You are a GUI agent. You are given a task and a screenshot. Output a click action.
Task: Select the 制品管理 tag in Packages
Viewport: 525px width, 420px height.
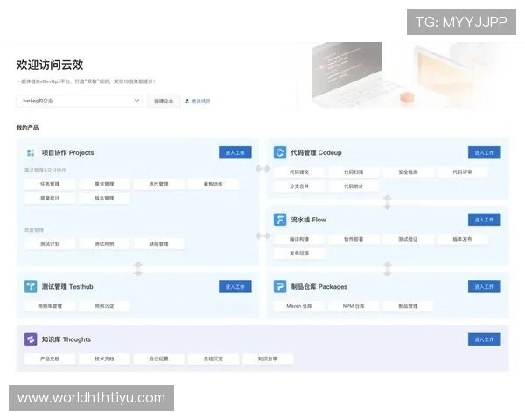click(x=408, y=306)
